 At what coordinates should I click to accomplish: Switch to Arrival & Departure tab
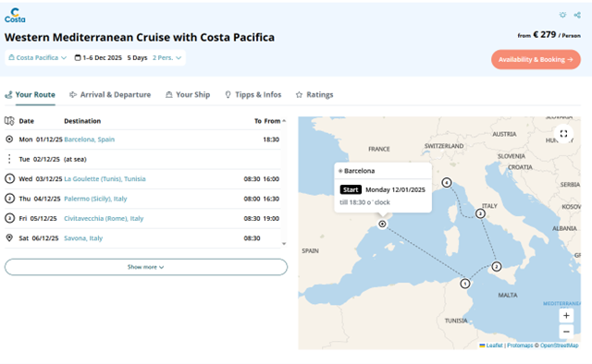tap(110, 94)
